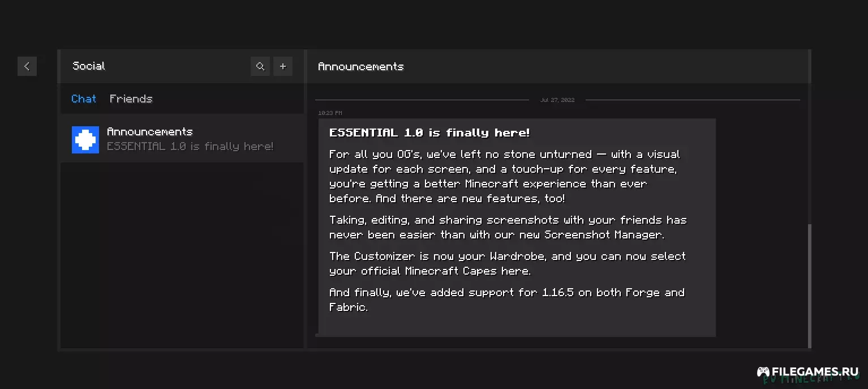Image resolution: width=868 pixels, height=389 pixels.
Task: Click the grey message preview in chat list
Action: click(190, 147)
